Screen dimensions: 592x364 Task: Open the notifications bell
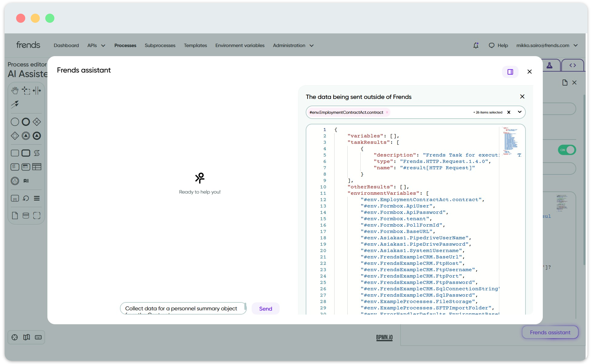(476, 45)
